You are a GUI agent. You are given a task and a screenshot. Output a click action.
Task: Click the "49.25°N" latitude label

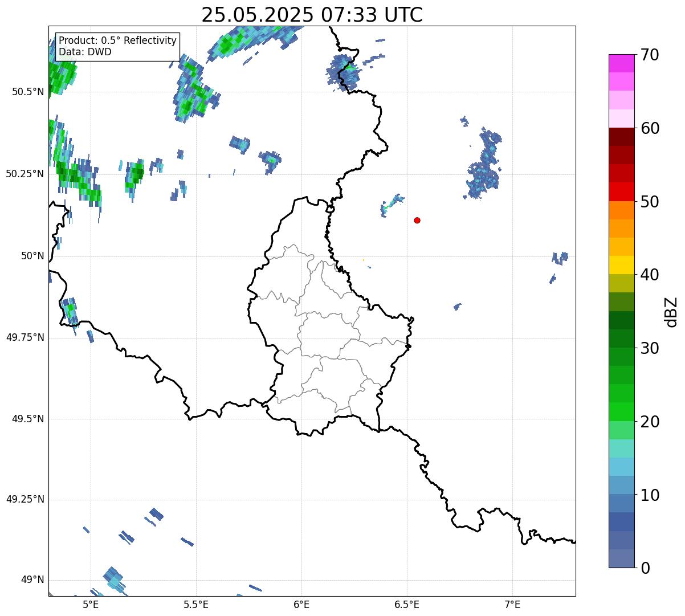click(25, 499)
